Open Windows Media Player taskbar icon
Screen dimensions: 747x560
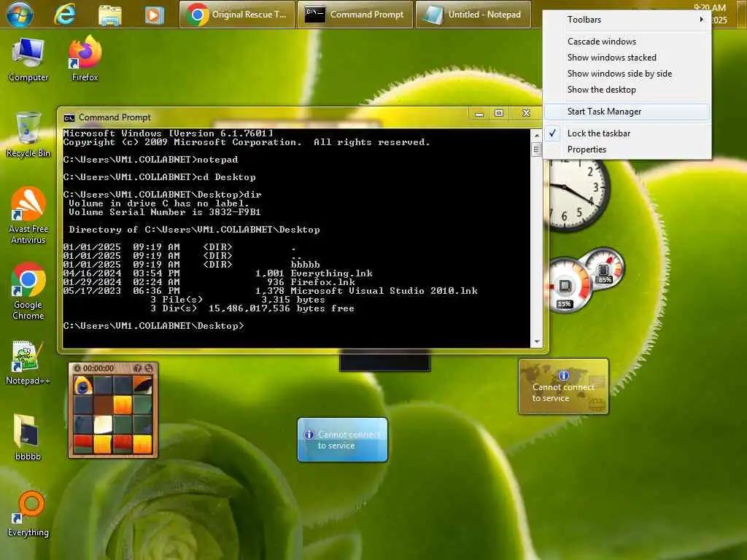click(x=153, y=15)
